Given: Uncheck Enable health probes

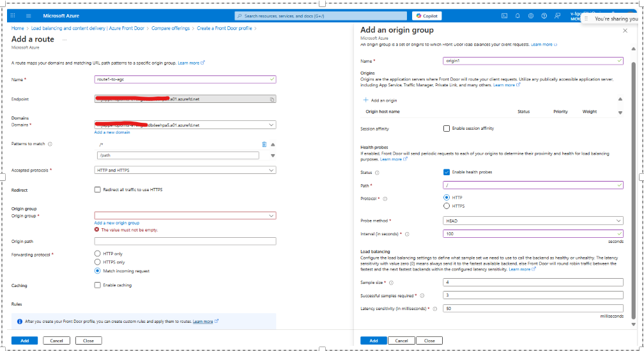Looking at the screenshot, I should 447,172.
